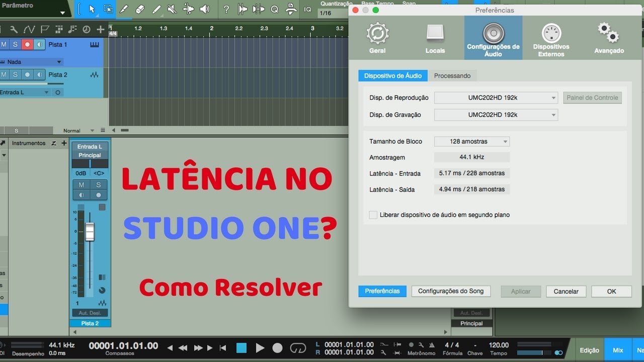
Task: Open the quantize value 1/16 dropdown
Action: coord(332,13)
